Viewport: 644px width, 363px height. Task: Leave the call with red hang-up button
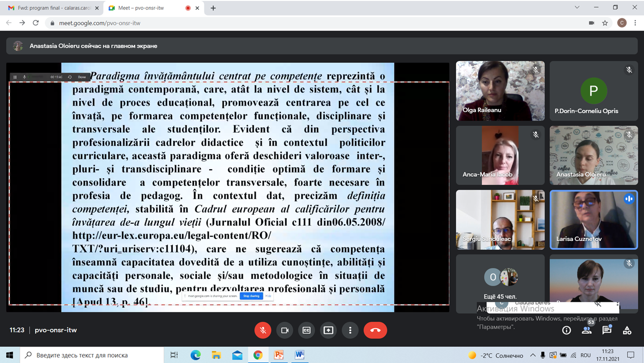click(x=375, y=330)
